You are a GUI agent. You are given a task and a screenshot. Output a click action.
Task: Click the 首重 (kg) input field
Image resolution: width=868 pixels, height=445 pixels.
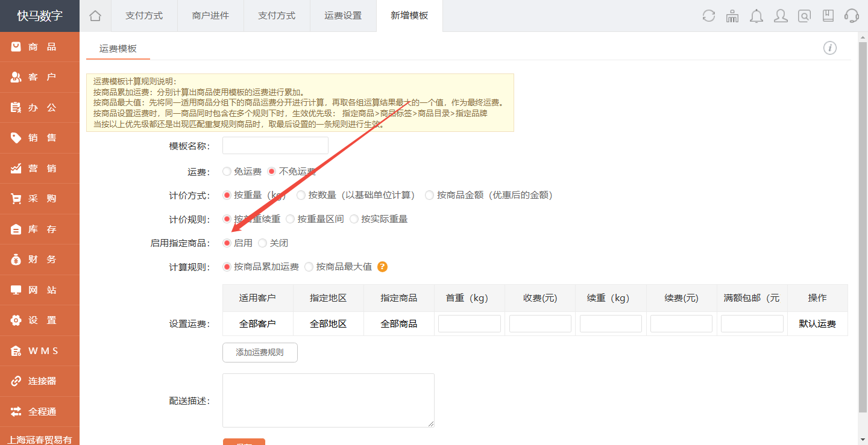(x=469, y=324)
